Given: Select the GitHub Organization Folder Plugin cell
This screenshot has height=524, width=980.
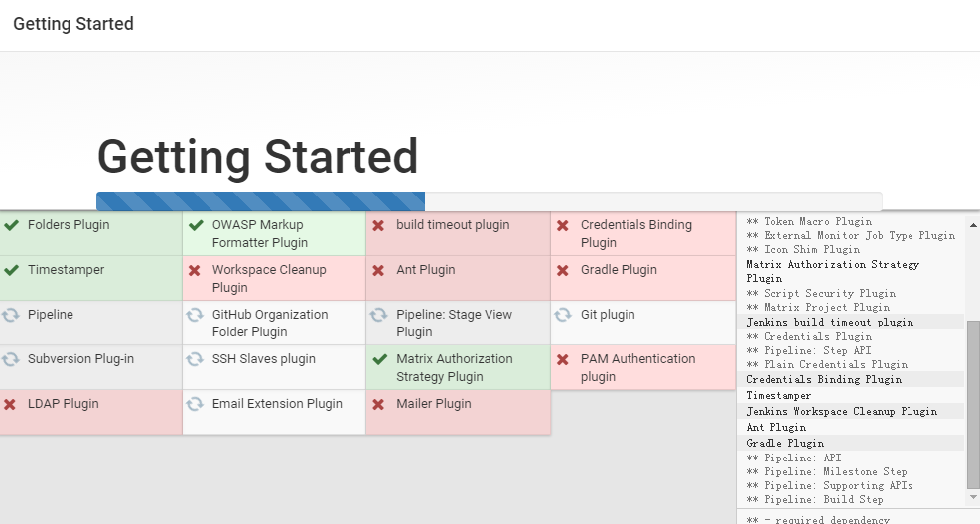Looking at the screenshot, I should click(x=274, y=323).
